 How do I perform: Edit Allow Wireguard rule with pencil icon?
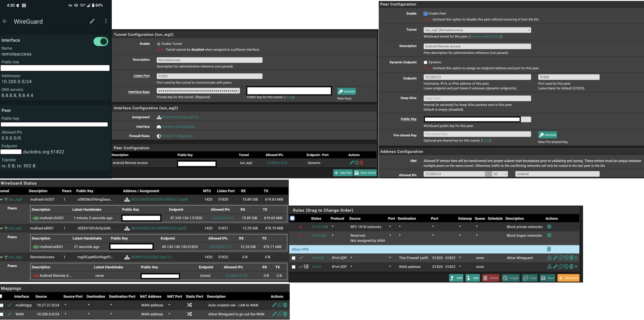555,258
